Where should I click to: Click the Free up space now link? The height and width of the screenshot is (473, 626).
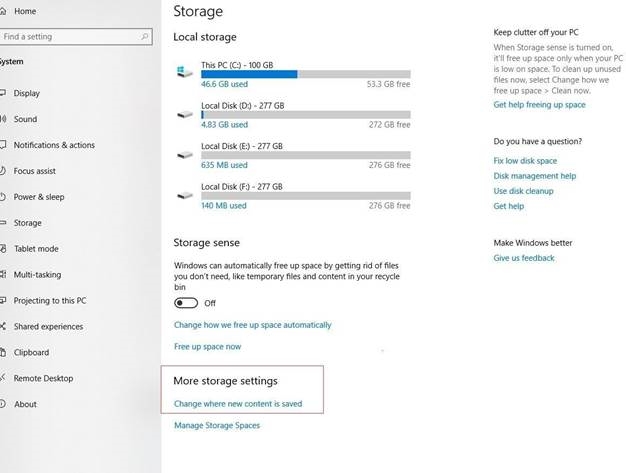(x=207, y=346)
